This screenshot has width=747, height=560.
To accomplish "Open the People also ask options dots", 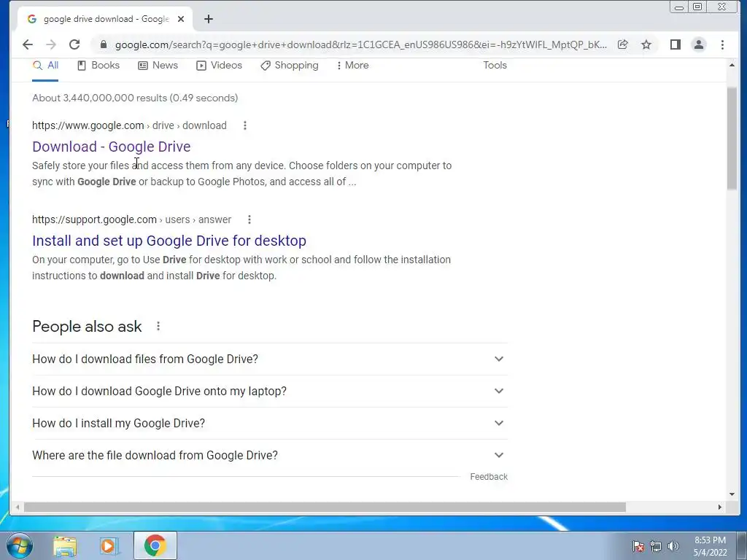I will (158, 326).
